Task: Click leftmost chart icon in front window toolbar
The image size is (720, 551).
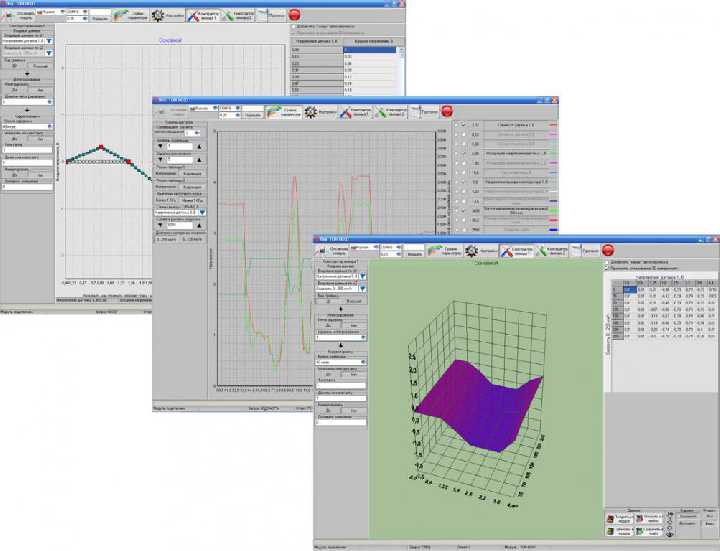Action: tap(322, 250)
